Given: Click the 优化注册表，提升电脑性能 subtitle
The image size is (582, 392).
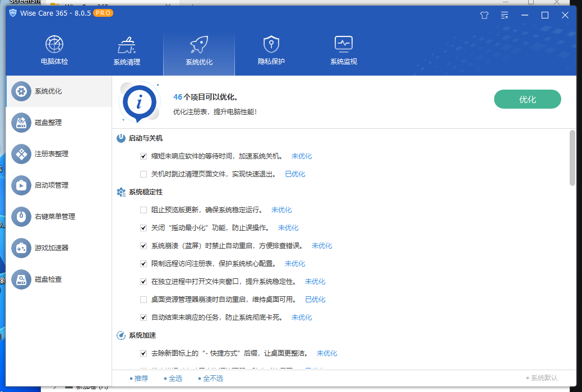Looking at the screenshot, I should 215,111.
